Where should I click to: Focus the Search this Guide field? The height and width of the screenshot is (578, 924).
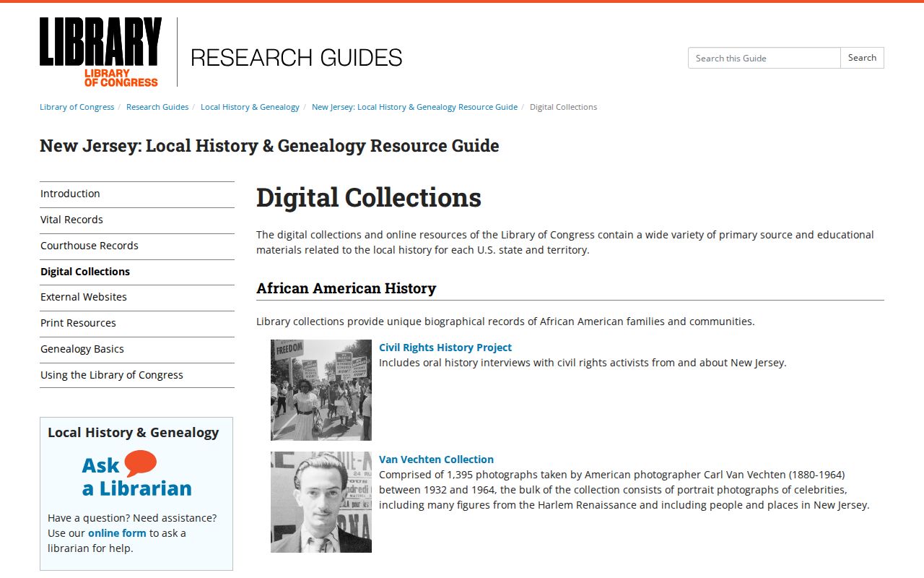tap(764, 58)
